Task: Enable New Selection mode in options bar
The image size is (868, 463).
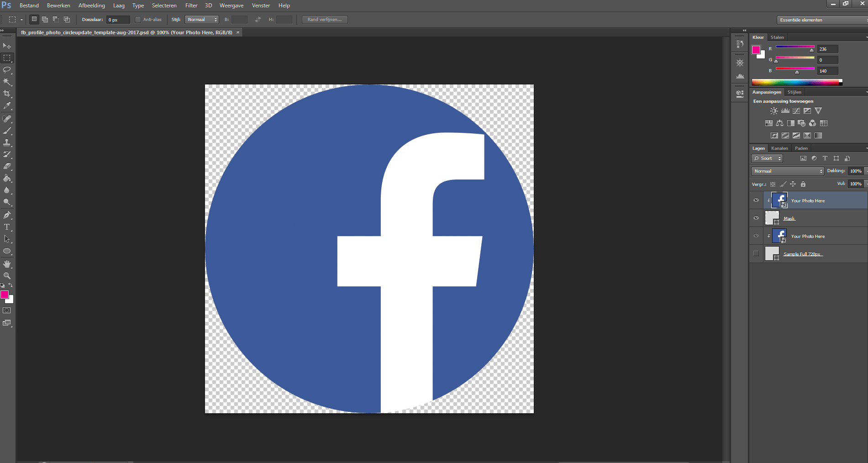Action: [34, 19]
